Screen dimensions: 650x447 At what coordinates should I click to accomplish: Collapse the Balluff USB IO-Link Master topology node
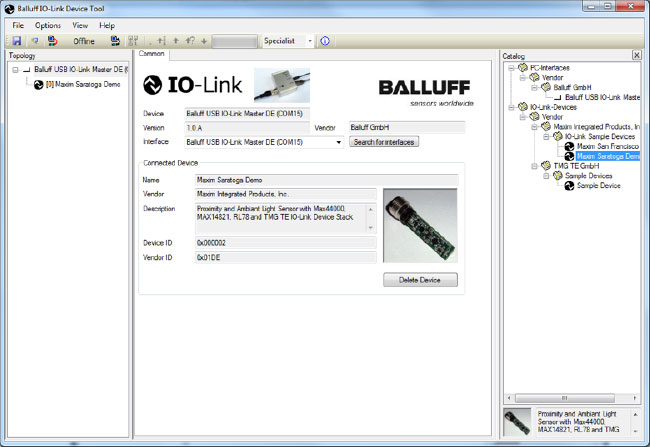pos(15,70)
